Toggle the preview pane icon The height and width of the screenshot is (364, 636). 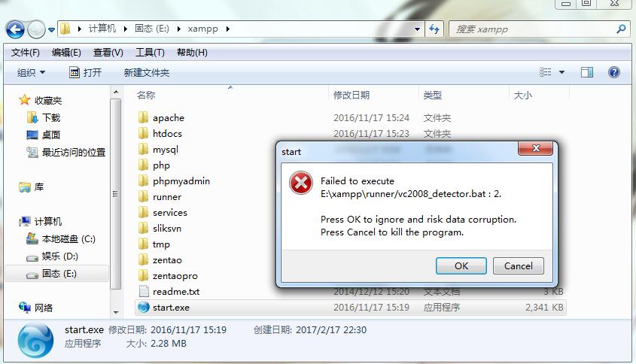pyautogui.click(x=586, y=72)
